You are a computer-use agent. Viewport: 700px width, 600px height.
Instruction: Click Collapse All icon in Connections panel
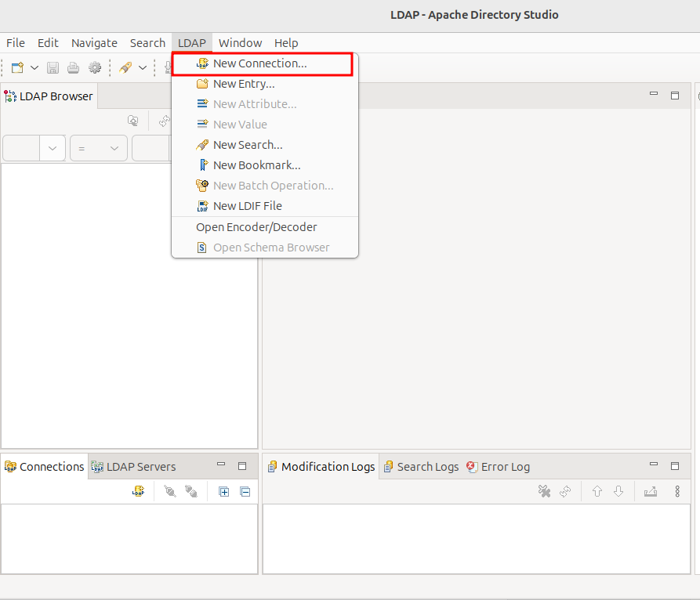(245, 491)
